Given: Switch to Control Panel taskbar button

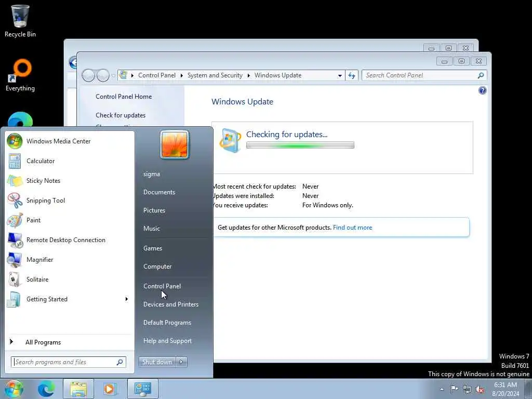Looking at the screenshot, I should point(142,389).
